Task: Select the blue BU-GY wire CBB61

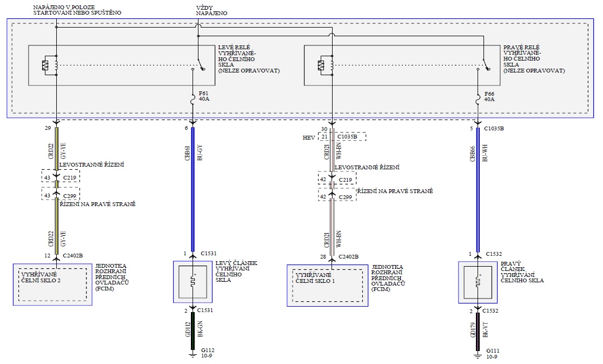Action: (193, 189)
